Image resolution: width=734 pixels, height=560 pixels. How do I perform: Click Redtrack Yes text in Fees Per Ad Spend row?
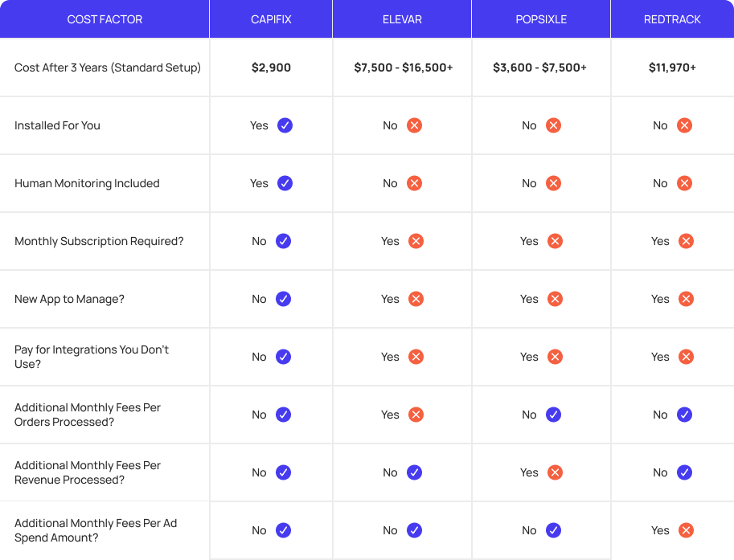[660, 530]
